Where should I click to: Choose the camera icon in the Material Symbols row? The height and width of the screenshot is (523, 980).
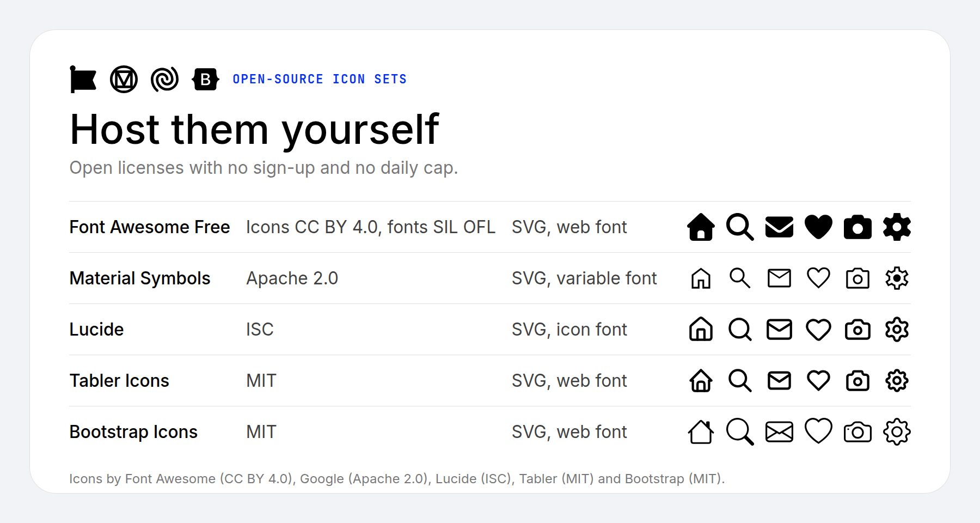click(858, 278)
